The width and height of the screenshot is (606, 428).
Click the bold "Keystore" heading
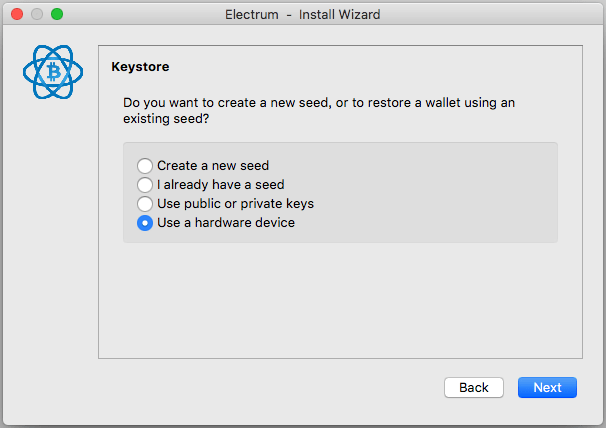pos(140,68)
